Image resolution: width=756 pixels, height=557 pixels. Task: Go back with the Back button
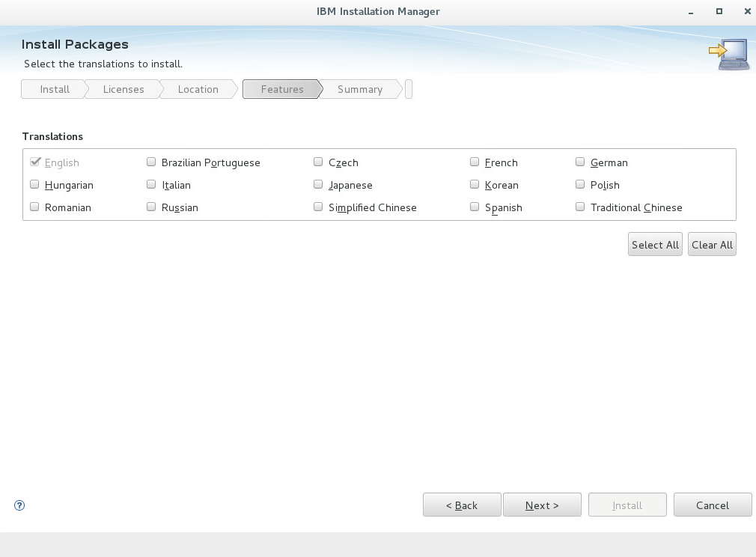click(462, 505)
